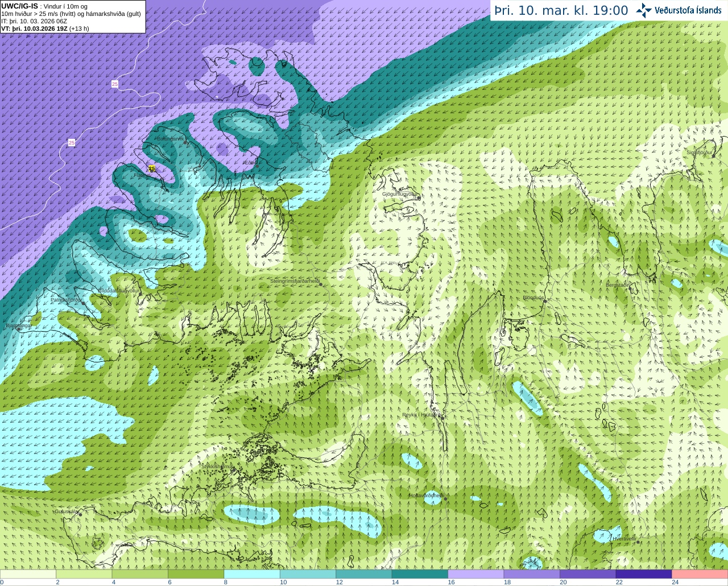Click the Bergstaðir station label
Screen dimensions: 728x586
pos(617,284)
